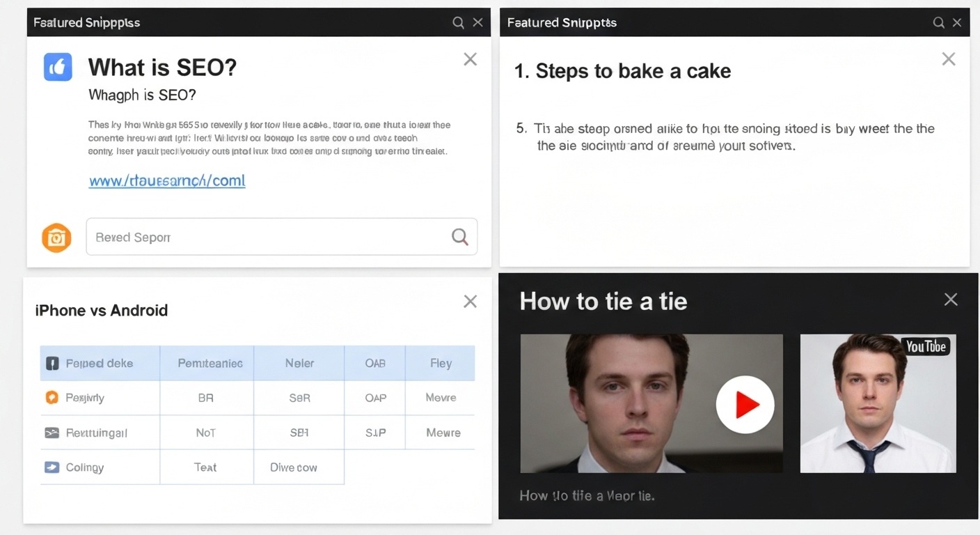
Task: Select the OAB column header
Action: [375, 363]
